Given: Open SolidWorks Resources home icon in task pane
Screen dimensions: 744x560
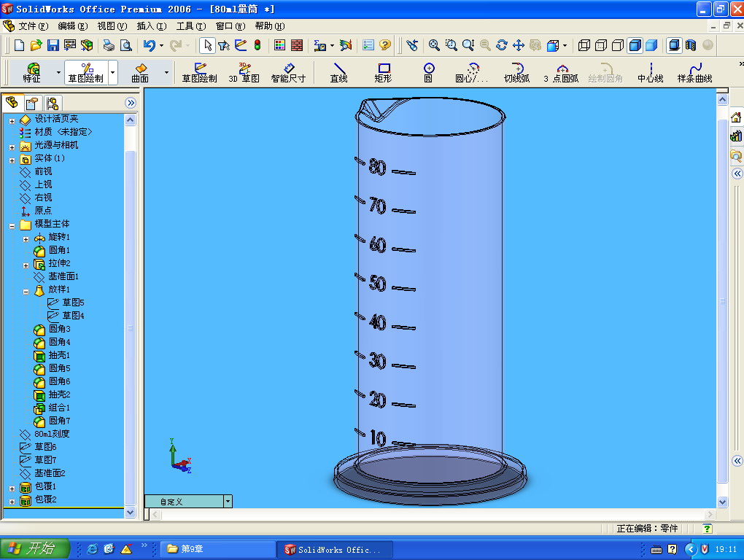Looking at the screenshot, I should (x=736, y=117).
